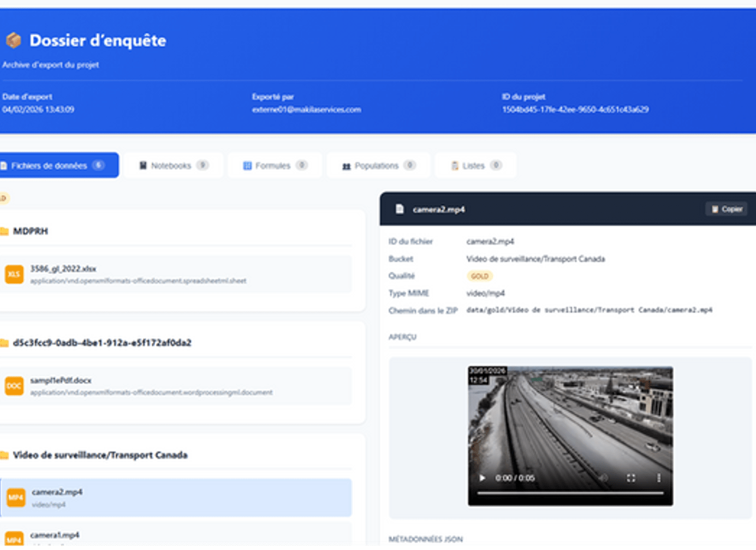The image size is (756, 550).
Task: Switch to the Notebooks tab
Action: [174, 165]
